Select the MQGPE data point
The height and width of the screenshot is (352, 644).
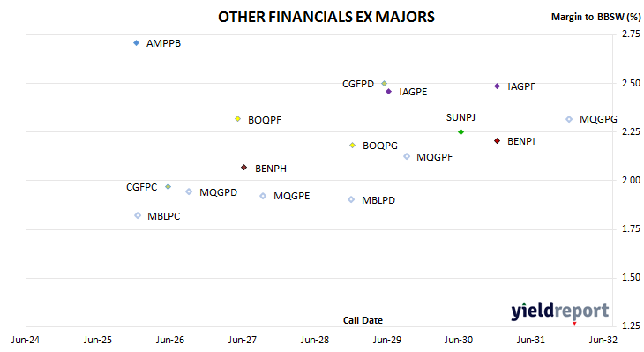pos(263,196)
